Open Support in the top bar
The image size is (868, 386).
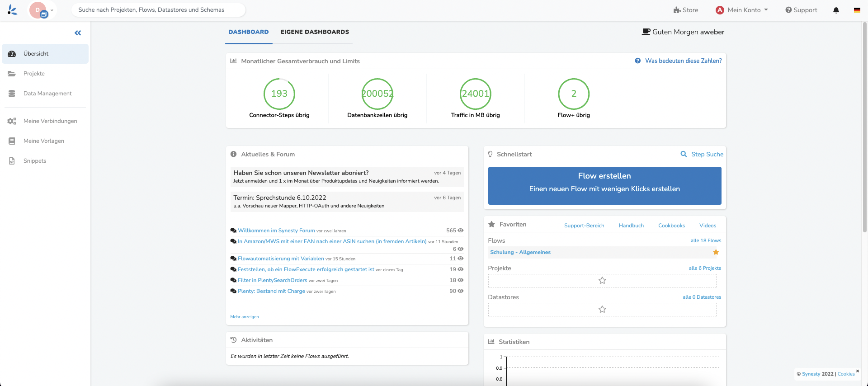click(801, 10)
